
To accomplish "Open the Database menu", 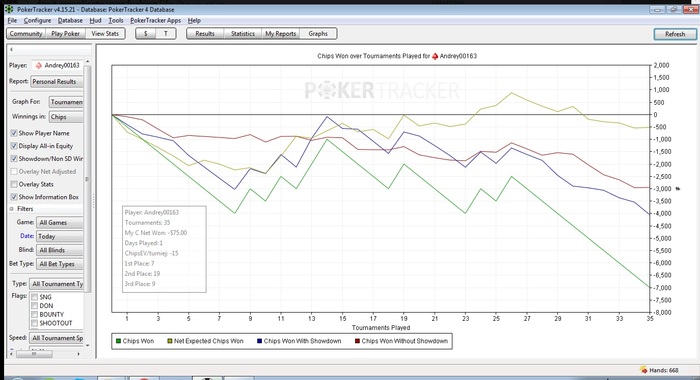I will point(70,21).
